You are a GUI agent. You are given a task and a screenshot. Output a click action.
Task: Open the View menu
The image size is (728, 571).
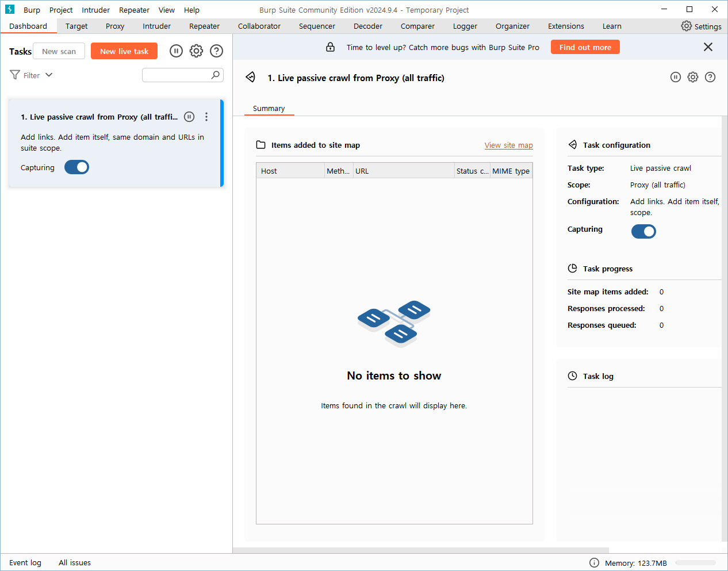167,10
